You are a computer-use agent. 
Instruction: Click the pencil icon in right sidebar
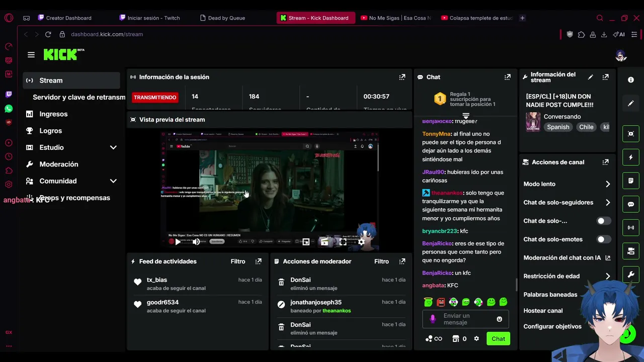tap(631, 103)
